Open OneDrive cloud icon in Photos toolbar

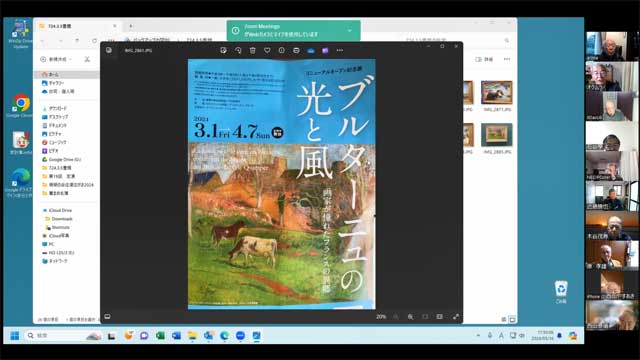(x=311, y=50)
